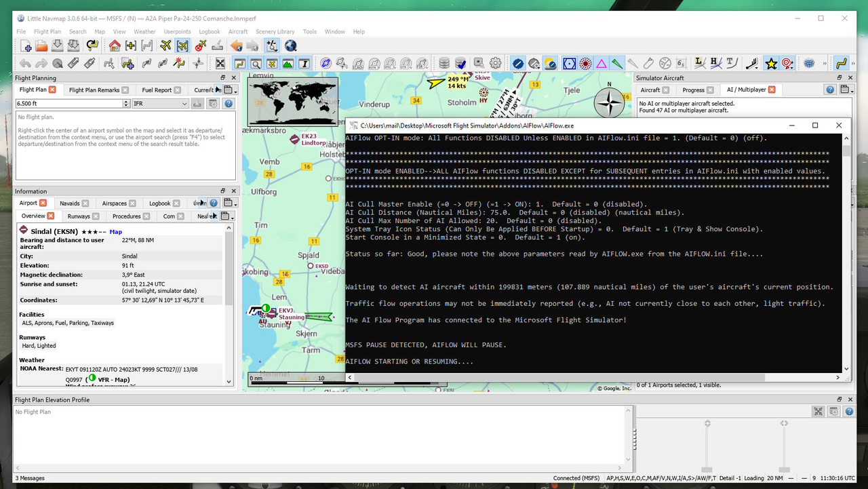Screen dimensions: 868x489
Task: Click the Fit All zoom icon
Action: [220, 63]
